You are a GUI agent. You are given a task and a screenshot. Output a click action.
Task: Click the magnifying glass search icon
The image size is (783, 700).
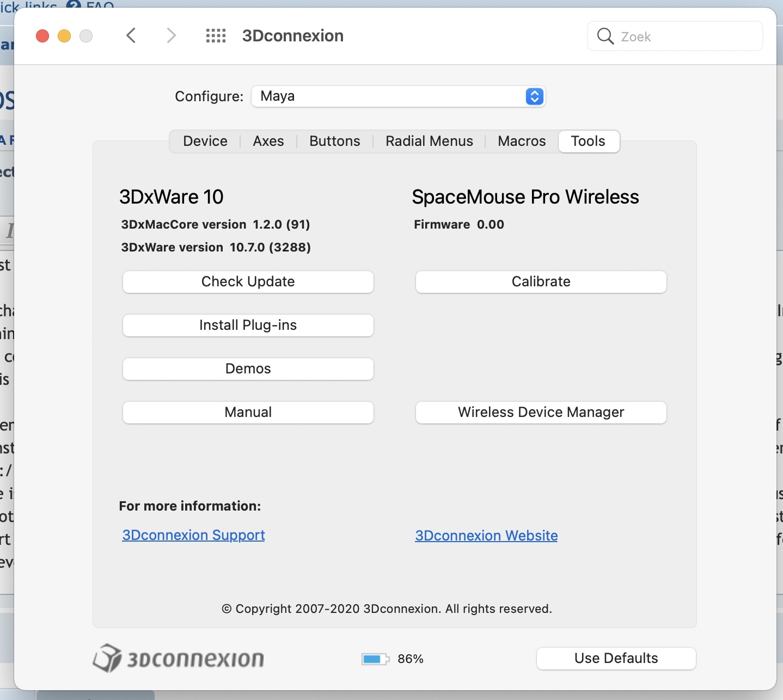(605, 36)
